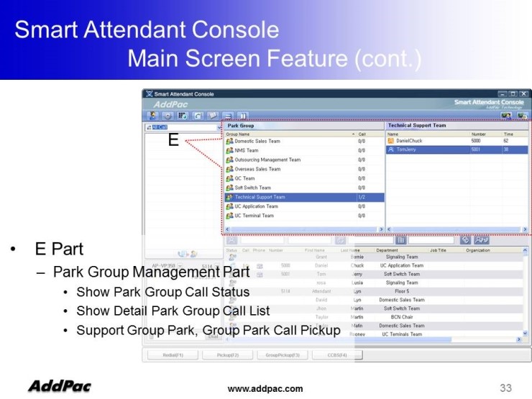Click the person icon below the call list
The width and height of the screenshot is (532, 399).
tap(193, 254)
